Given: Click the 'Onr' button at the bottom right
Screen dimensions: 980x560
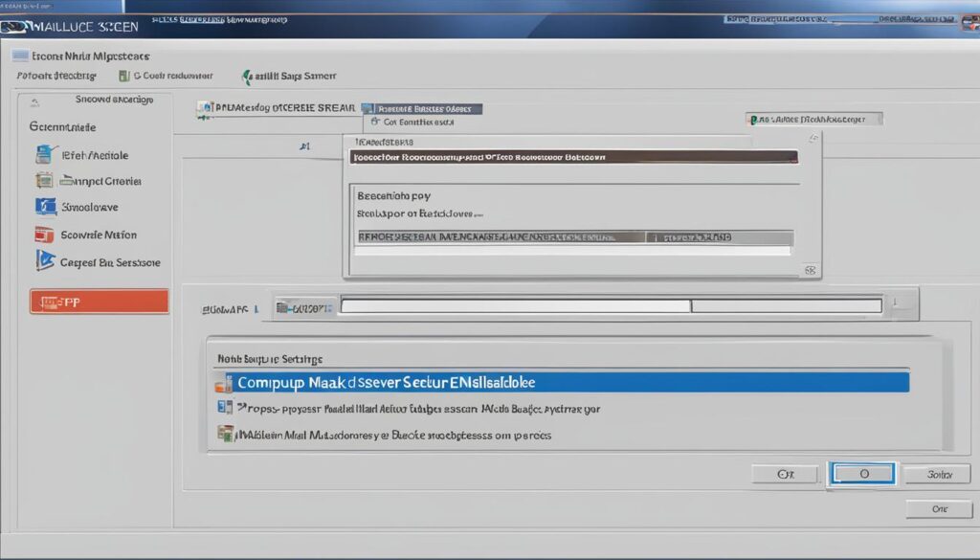Looking at the screenshot, I should coord(940,508).
